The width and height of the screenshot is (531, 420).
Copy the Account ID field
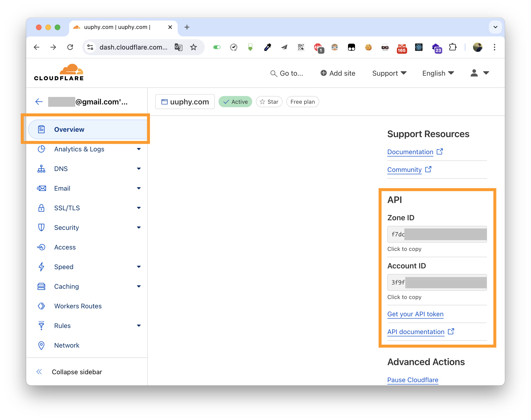point(437,283)
